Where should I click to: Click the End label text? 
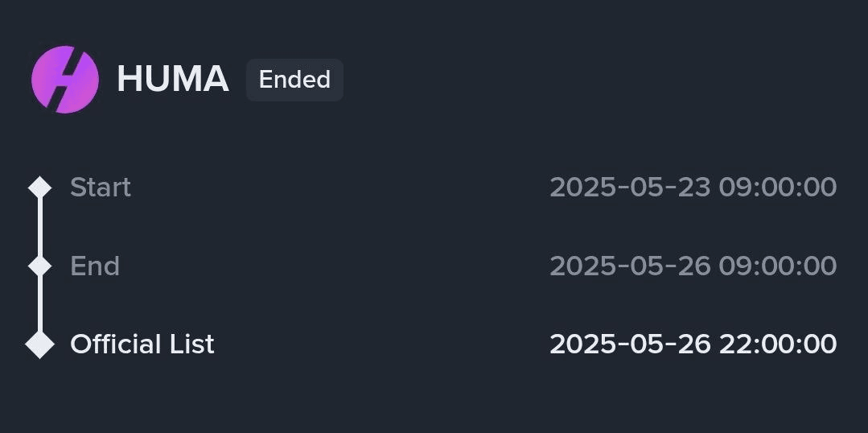95,266
